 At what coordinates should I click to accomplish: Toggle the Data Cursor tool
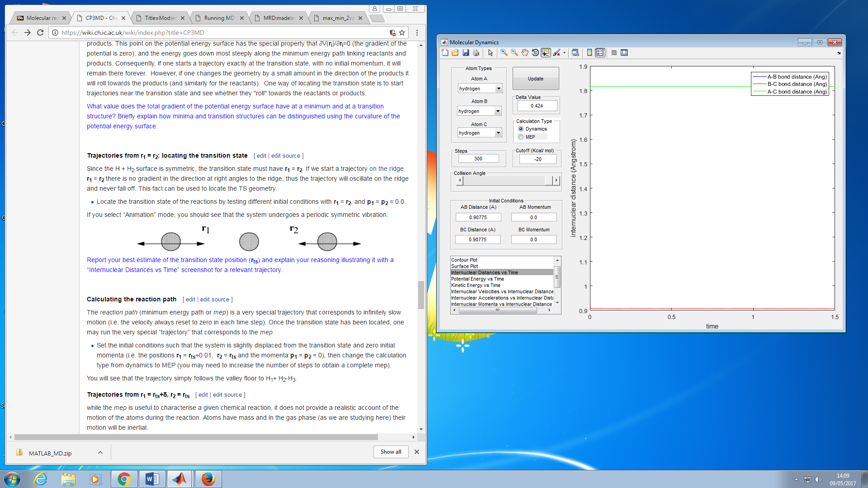click(x=546, y=53)
